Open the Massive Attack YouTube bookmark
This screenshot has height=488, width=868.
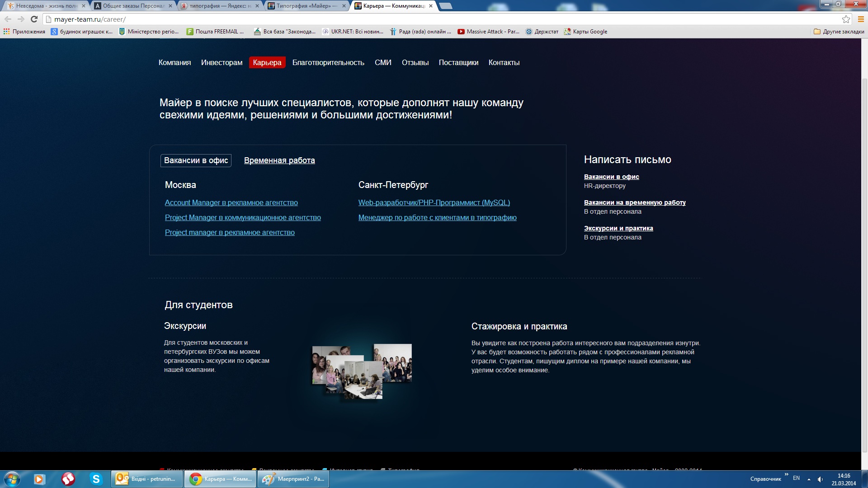(488, 32)
